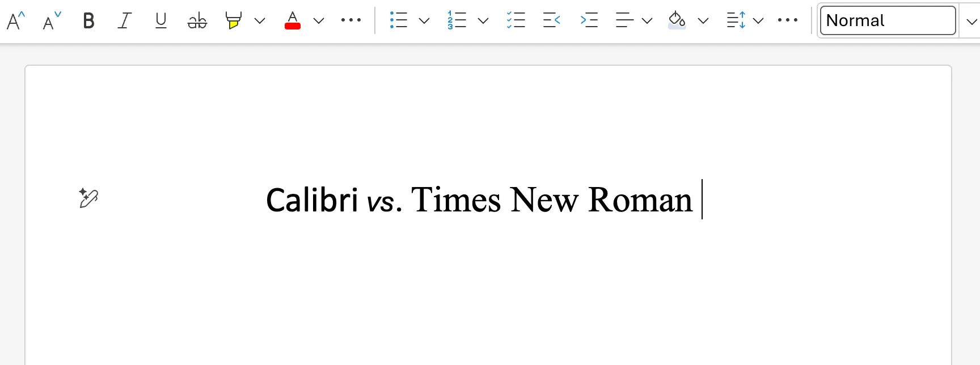
Task: Apply bulleted list
Action: click(399, 20)
